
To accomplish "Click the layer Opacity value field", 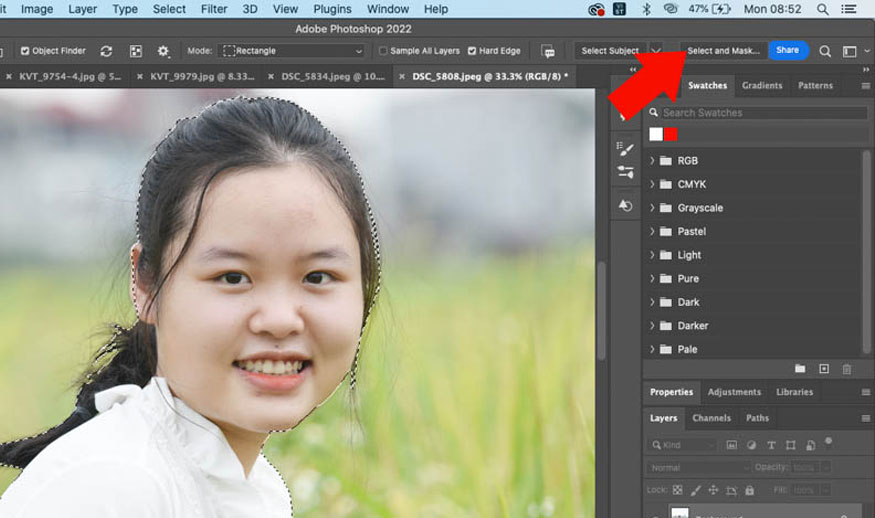I will (x=804, y=467).
